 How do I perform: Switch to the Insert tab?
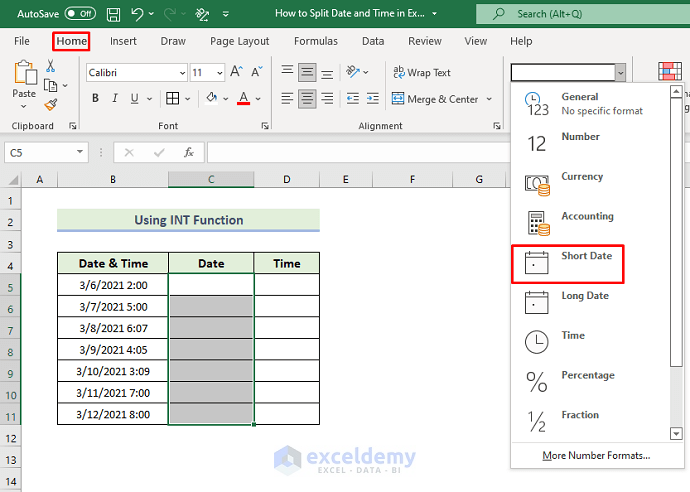124,41
